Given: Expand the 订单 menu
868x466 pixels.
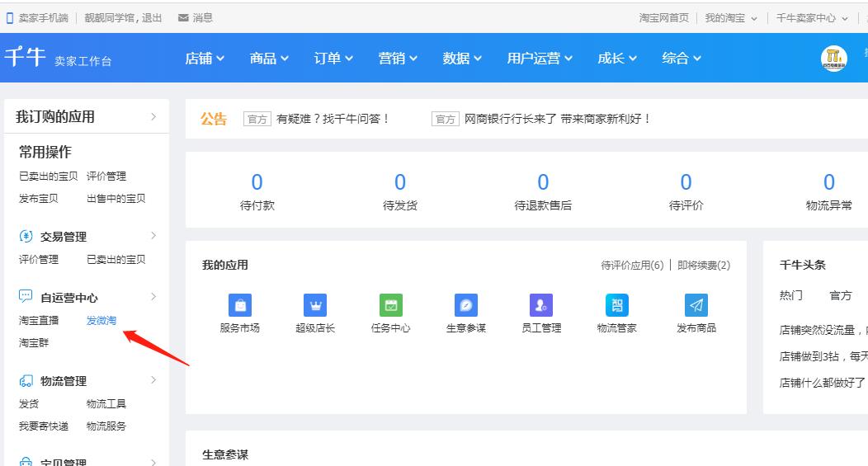Looking at the screenshot, I should click(x=333, y=58).
